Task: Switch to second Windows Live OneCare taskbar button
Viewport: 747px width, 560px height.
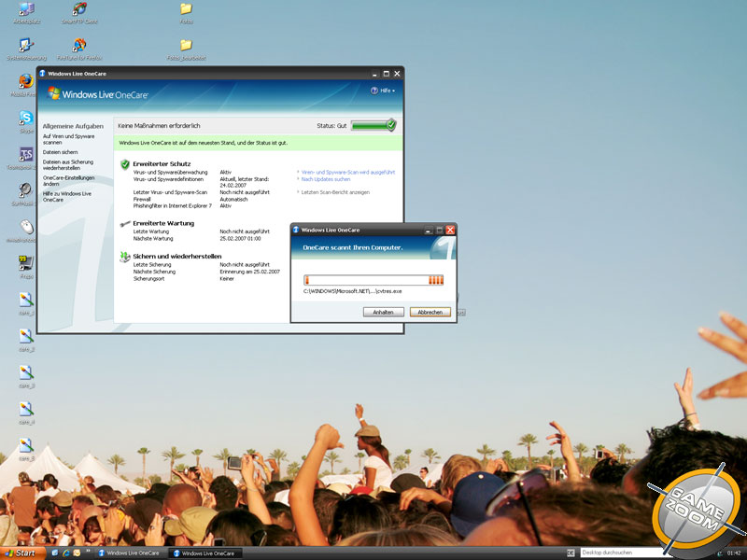Action: pyautogui.click(x=204, y=553)
